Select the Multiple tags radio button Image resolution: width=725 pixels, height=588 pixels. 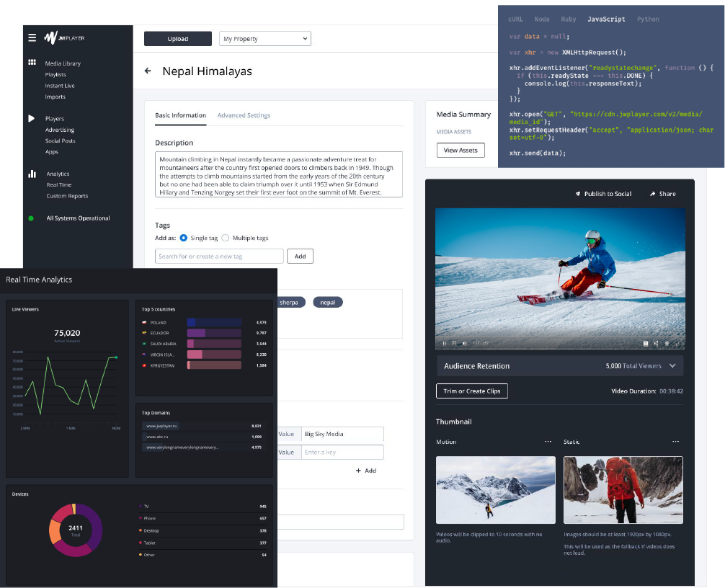pos(224,238)
